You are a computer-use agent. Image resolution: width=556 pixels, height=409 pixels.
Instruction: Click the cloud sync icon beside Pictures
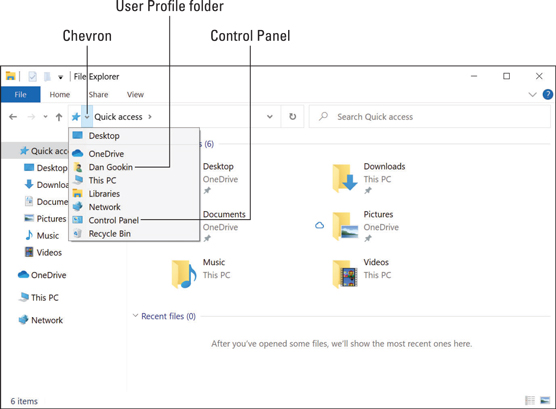[319, 226]
